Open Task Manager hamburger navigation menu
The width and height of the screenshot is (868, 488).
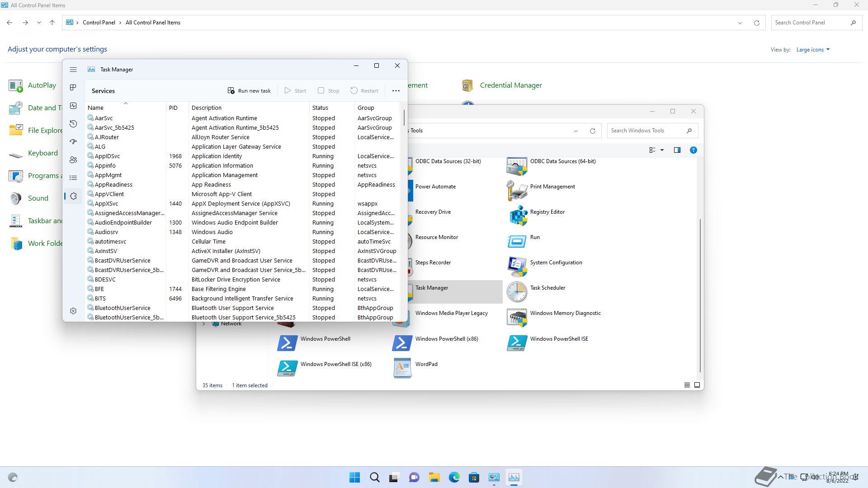(73, 70)
